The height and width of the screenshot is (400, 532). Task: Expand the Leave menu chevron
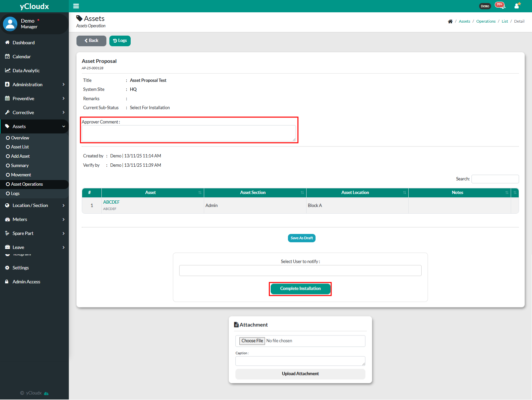tap(64, 248)
